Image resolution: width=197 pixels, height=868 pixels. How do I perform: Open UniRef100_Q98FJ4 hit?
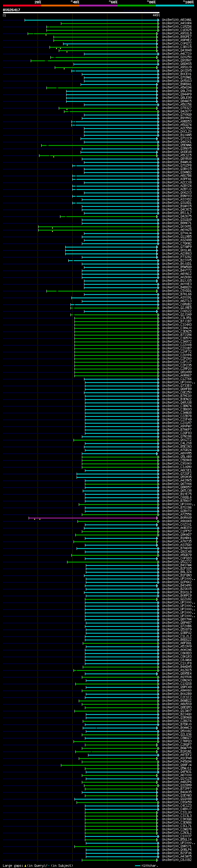point(176,765)
